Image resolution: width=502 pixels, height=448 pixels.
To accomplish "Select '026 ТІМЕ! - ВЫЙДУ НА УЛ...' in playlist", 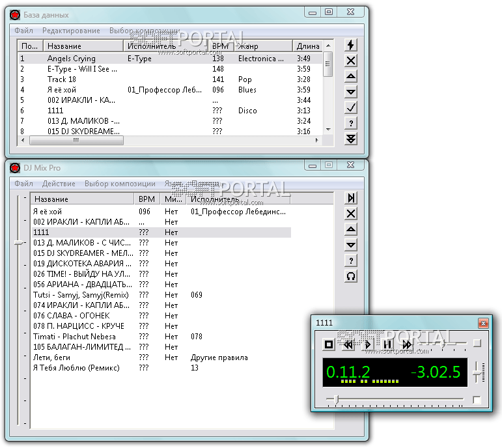I will click(161, 274).
